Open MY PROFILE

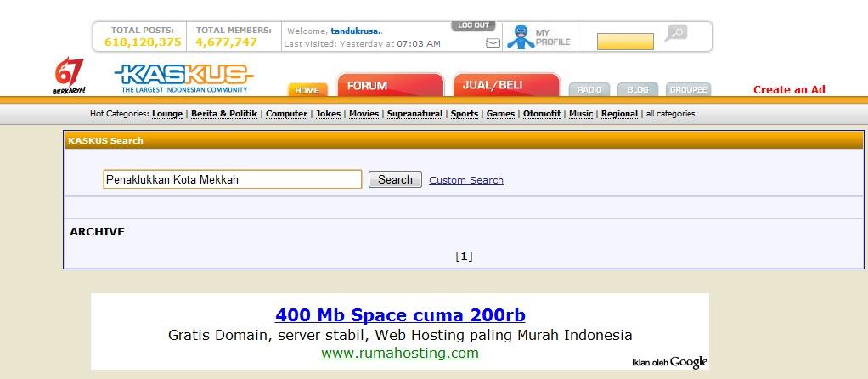coord(552,37)
